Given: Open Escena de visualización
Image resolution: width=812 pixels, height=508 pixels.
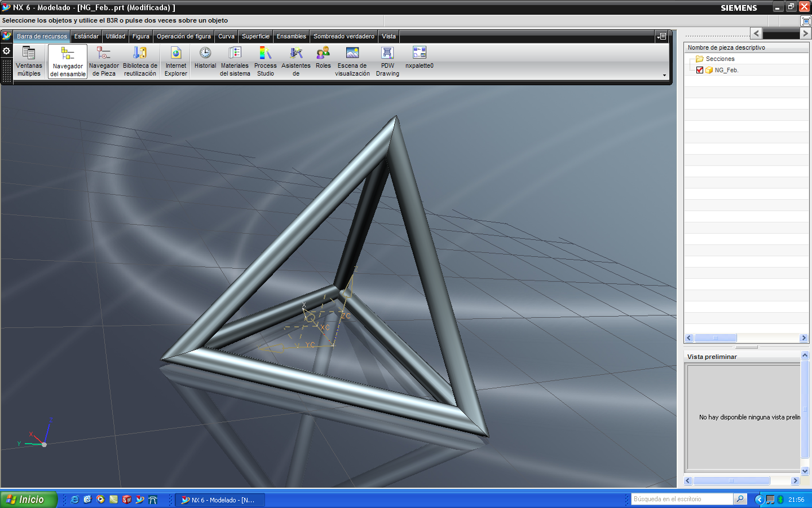Looking at the screenshot, I should [352, 61].
